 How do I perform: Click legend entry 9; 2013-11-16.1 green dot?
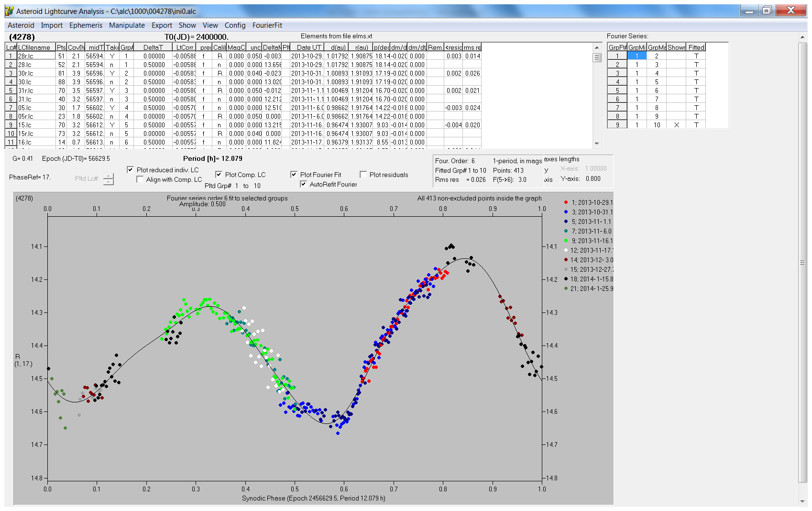[566, 241]
